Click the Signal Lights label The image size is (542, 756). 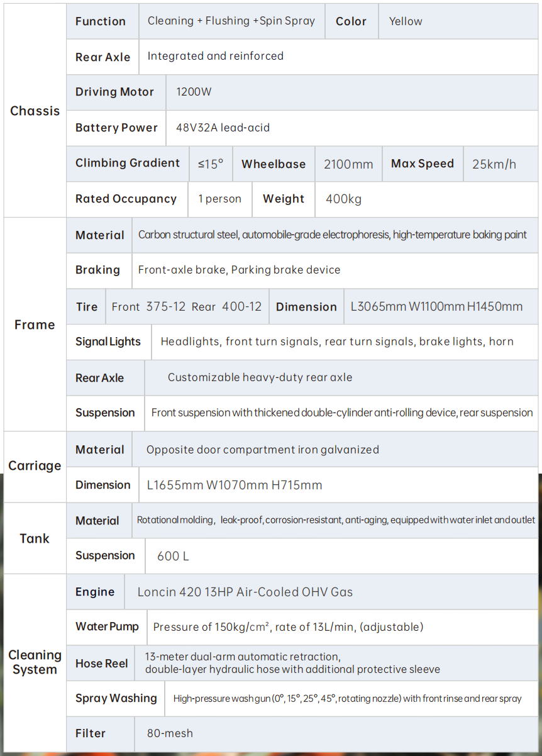click(x=108, y=342)
